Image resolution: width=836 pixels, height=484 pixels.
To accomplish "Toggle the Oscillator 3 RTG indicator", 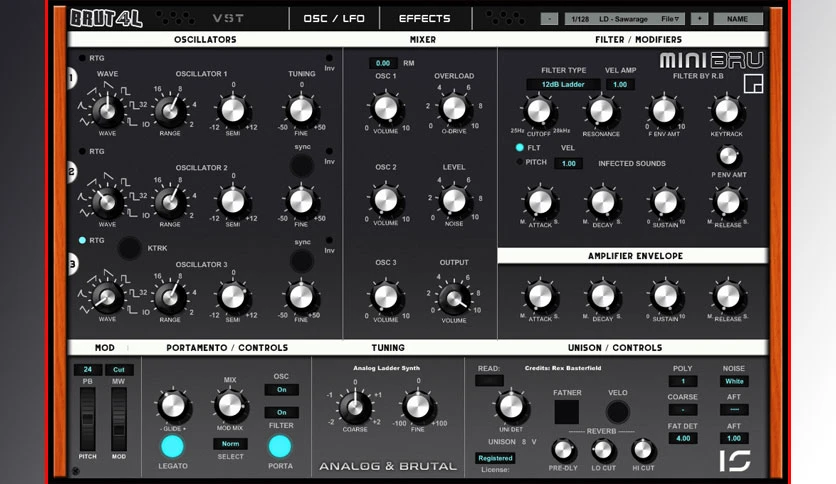I will pos(82,240).
